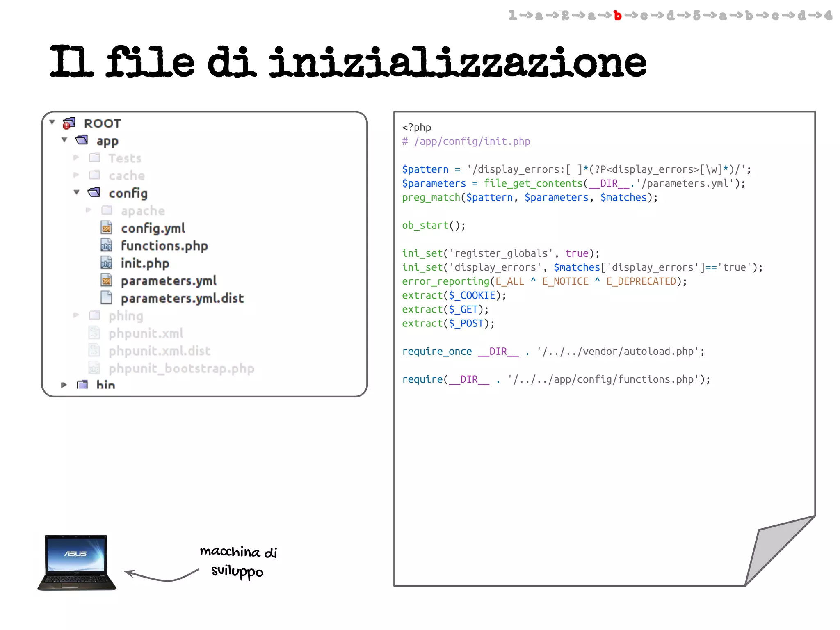This screenshot has height=630, width=840.
Task: Expand the Tests folder arrow
Action: point(76,157)
